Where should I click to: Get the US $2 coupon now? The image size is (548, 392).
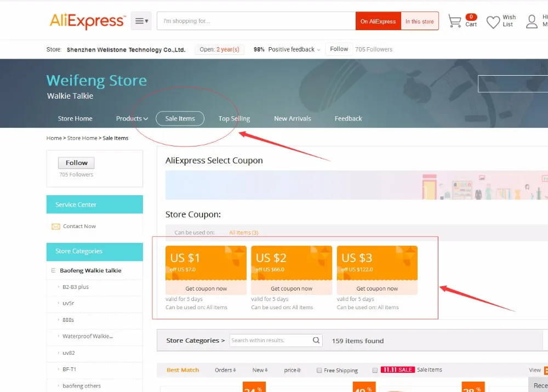pyautogui.click(x=292, y=288)
